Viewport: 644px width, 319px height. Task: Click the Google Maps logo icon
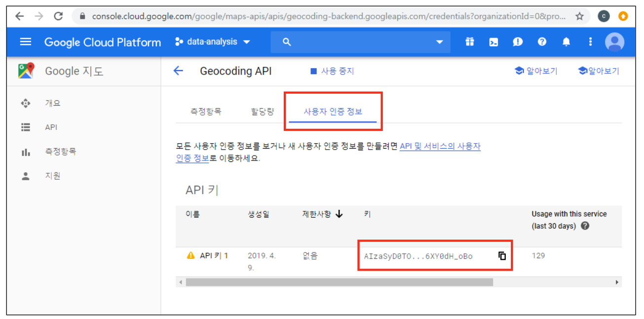coord(26,71)
